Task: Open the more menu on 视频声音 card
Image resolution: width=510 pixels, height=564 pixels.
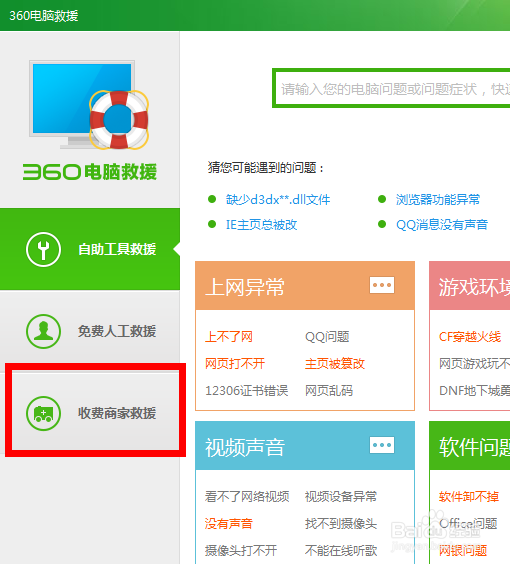Action: 382,445
